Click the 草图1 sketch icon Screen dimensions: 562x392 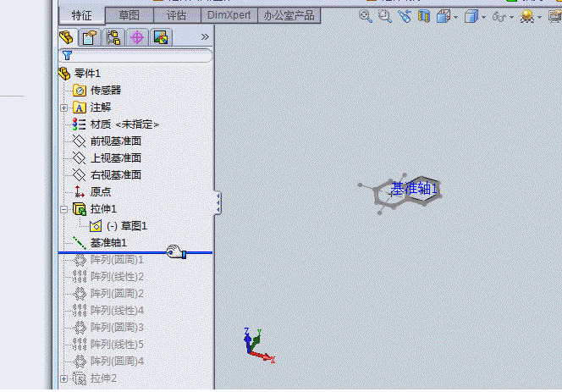pos(96,226)
